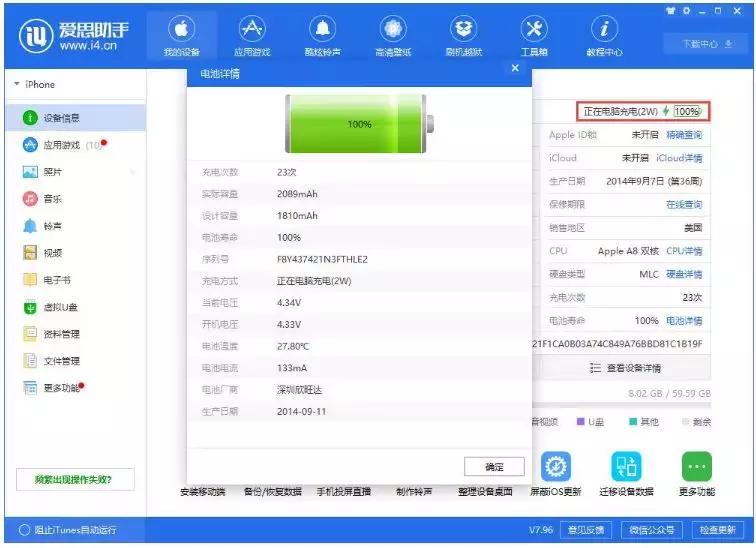The image size is (756, 548).
Task: Close the 电池详情 dialog with X
Action: click(x=515, y=68)
